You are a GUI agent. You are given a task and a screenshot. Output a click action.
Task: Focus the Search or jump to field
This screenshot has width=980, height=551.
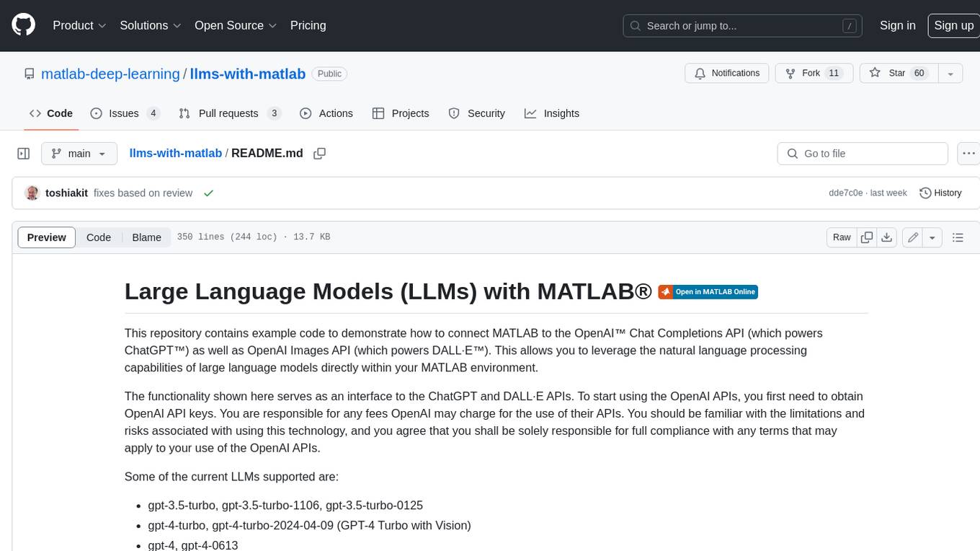(x=743, y=26)
